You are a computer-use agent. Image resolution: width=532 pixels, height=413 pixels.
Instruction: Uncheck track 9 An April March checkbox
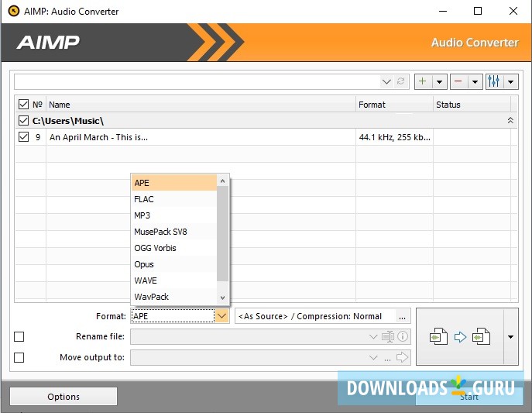(x=23, y=137)
